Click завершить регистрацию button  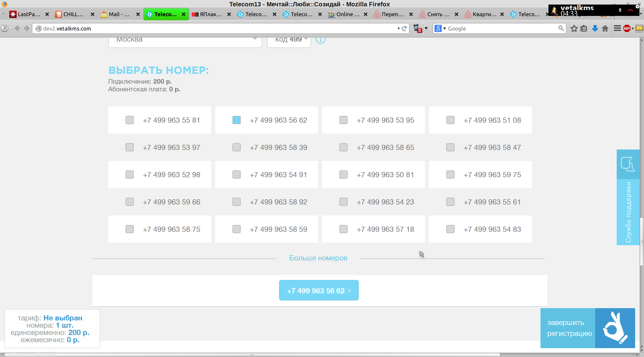point(588,328)
